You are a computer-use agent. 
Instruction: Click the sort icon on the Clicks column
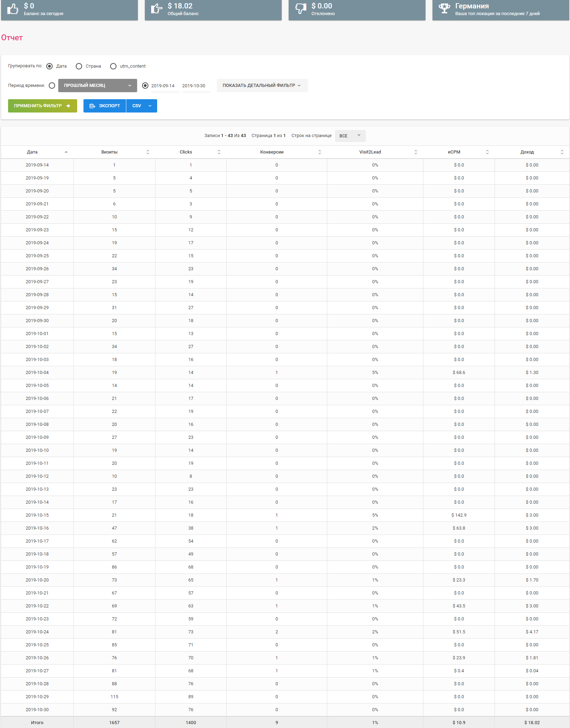[x=220, y=152]
